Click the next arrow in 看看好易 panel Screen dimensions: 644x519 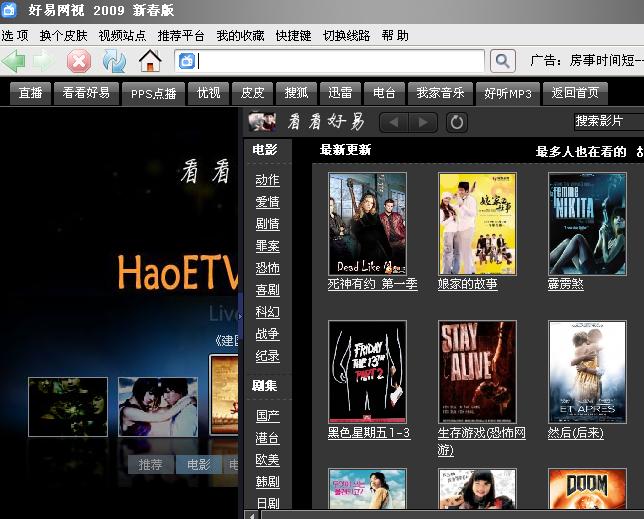(423, 122)
